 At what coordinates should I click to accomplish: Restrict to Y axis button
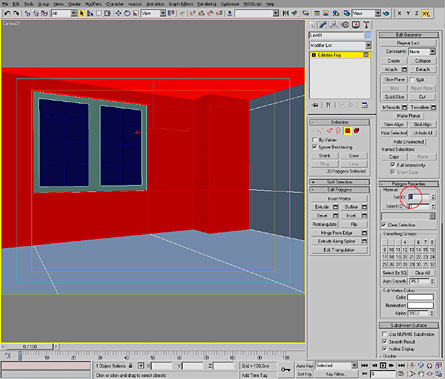point(408,13)
